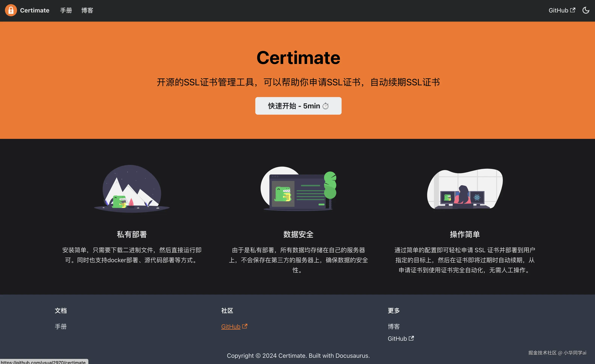The image size is (595, 364).
Task: Click the orange Certimate lock logo
Action: tap(11, 10)
